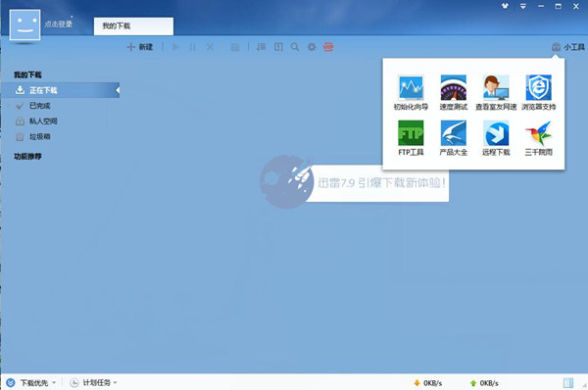Toggle the 小工具 toolbox panel

pyautogui.click(x=568, y=47)
